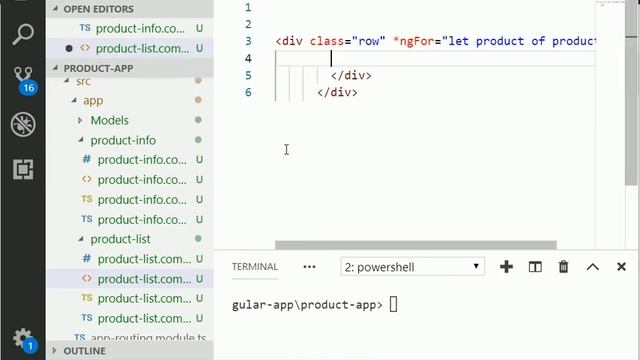Image resolution: width=640 pixels, height=360 pixels.
Task: Focus the terminal prompt input
Action: click(393, 304)
